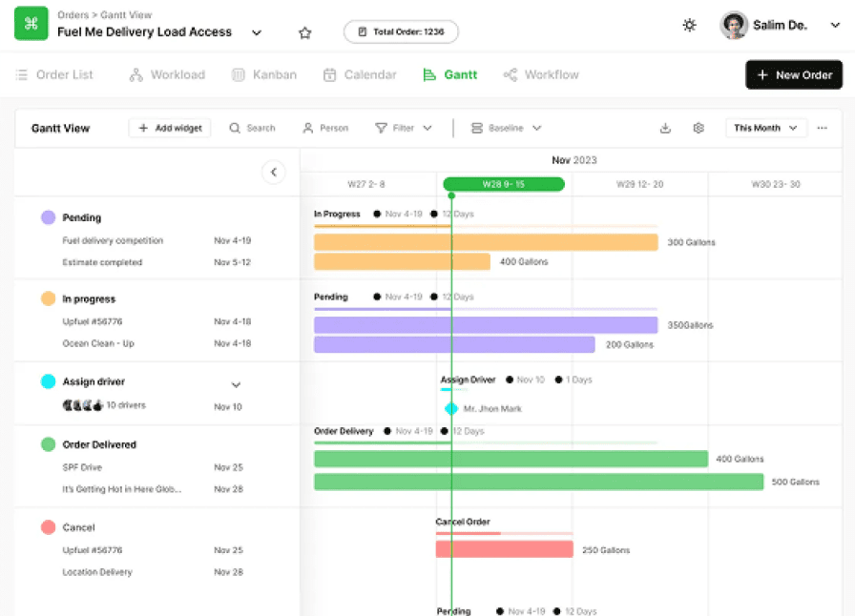Click the driver avatars group
Image resolution: width=855 pixels, height=616 pixels.
tap(82, 405)
